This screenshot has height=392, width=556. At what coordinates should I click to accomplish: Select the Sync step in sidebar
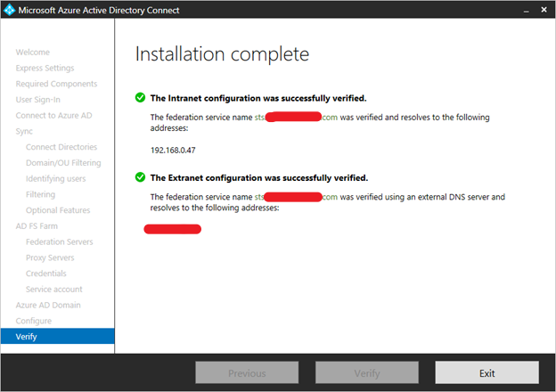pyautogui.click(x=24, y=131)
